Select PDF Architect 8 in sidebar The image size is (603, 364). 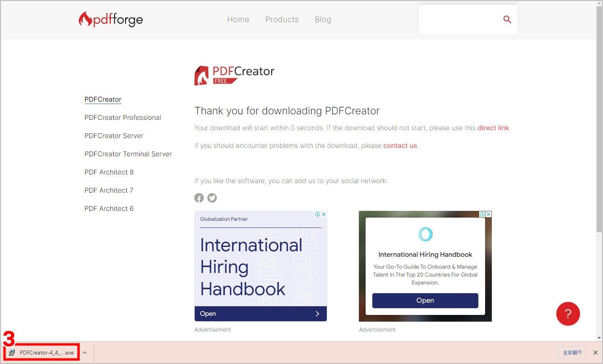(x=109, y=172)
